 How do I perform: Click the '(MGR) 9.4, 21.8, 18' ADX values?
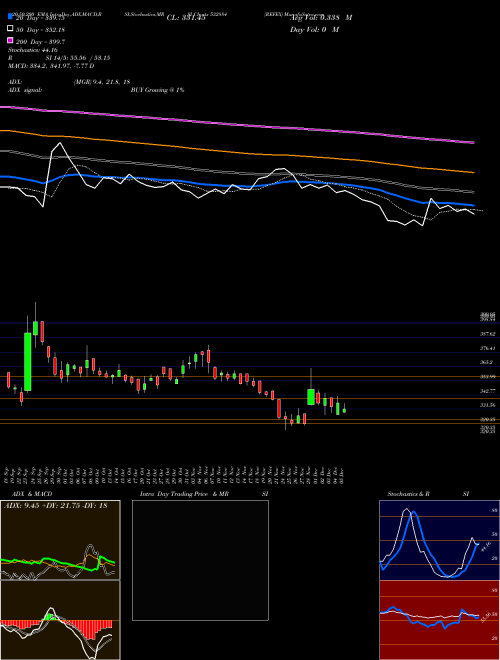(x=102, y=82)
